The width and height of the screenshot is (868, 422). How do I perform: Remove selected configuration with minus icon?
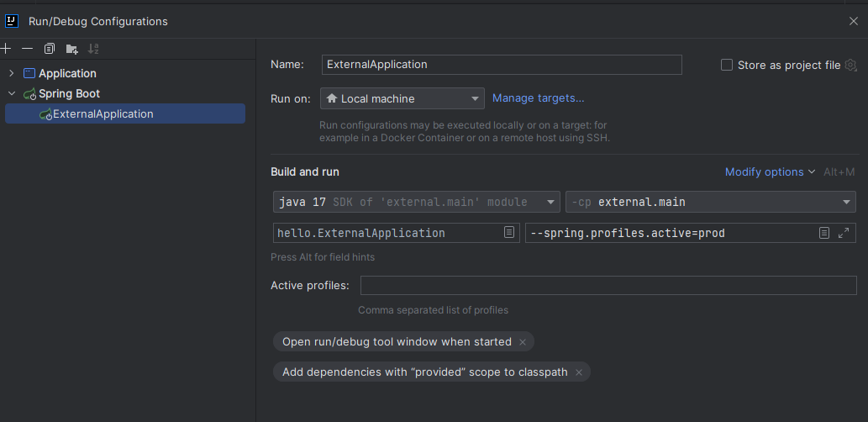tap(27, 49)
